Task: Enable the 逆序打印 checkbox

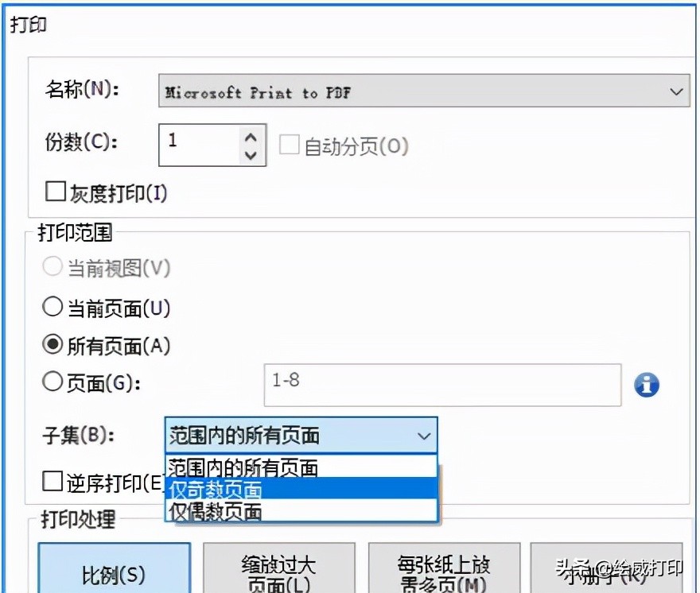Action: [x=52, y=479]
